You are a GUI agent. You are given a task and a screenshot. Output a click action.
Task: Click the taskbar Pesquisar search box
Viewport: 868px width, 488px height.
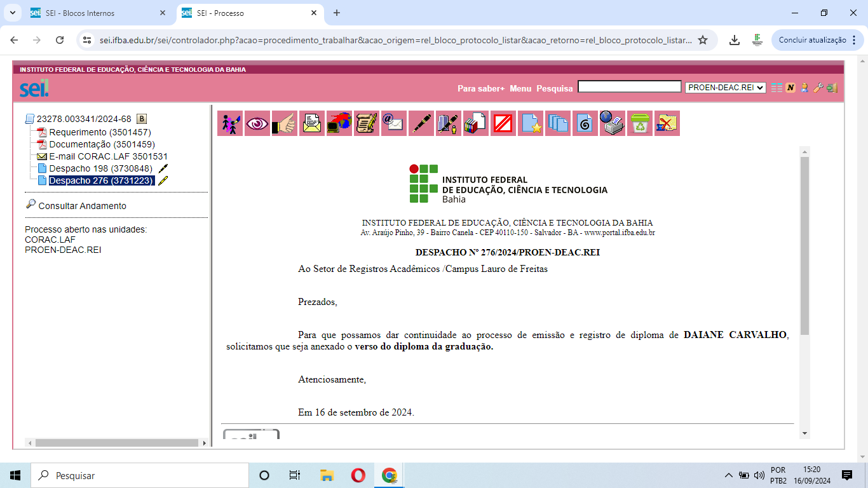tap(140, 475)
